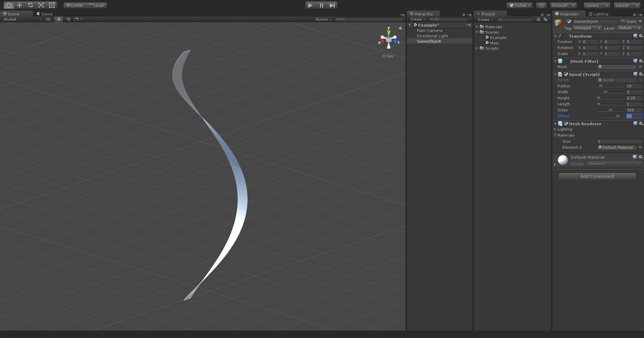644x338 pixels.
Task: Select the Rotate tool
Action: coord(30,5)
